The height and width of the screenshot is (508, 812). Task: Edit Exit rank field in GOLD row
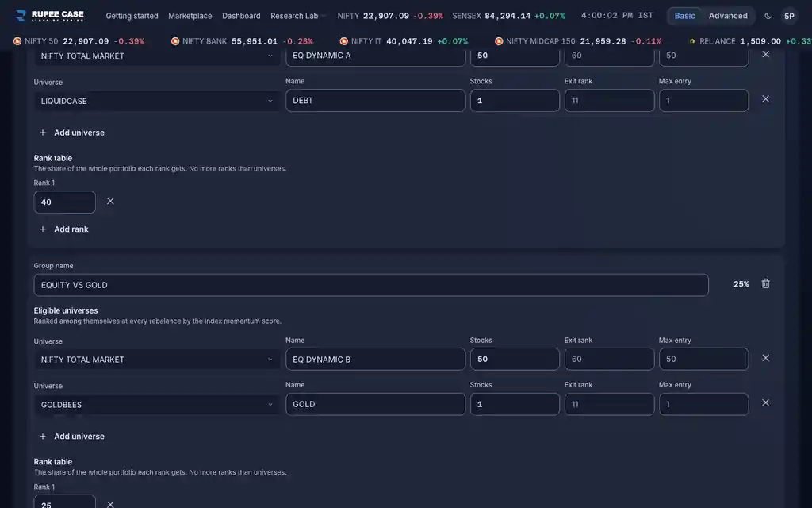[x=609, y=404]
